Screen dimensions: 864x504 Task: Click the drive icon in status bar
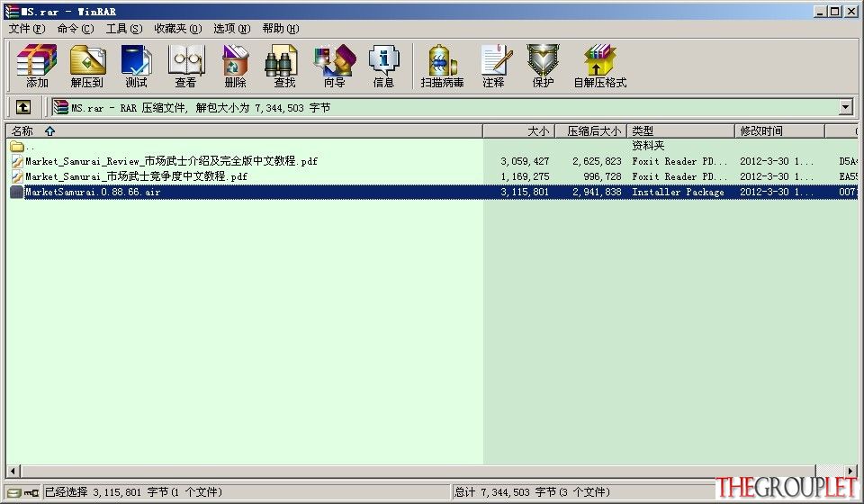click(x=13, y=492)
